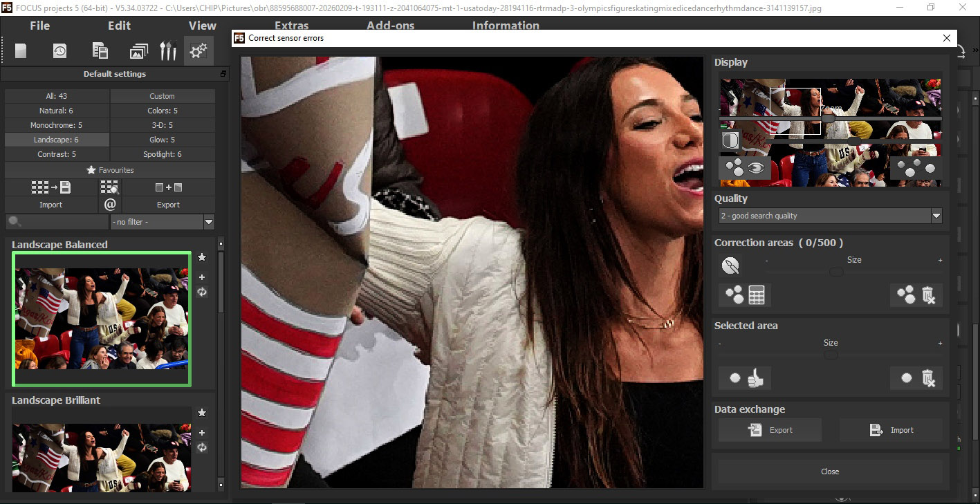980x504 pixels.
Task: Toggle the half-circle compare view icon
Action: [730, 141]
